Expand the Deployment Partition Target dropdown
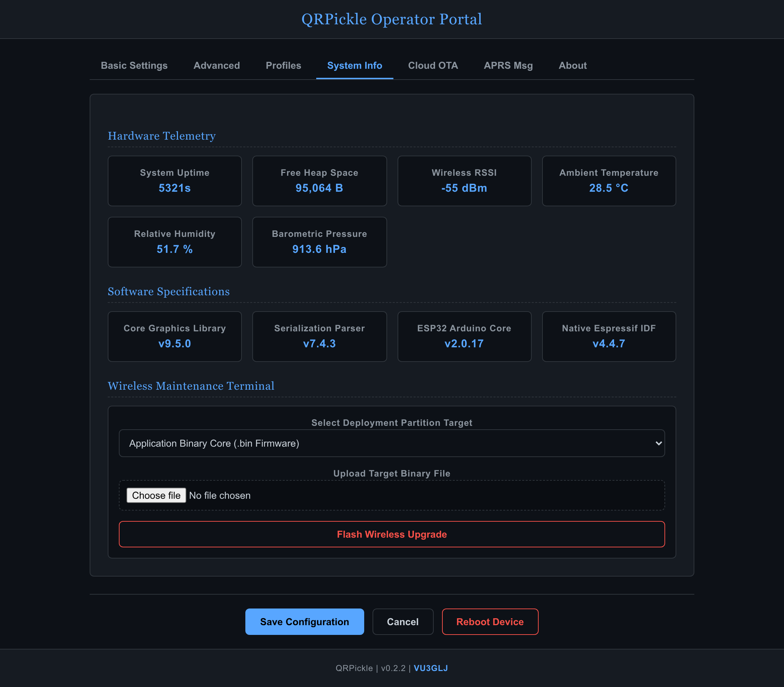 pyautogui.click(x=392, y=443)
